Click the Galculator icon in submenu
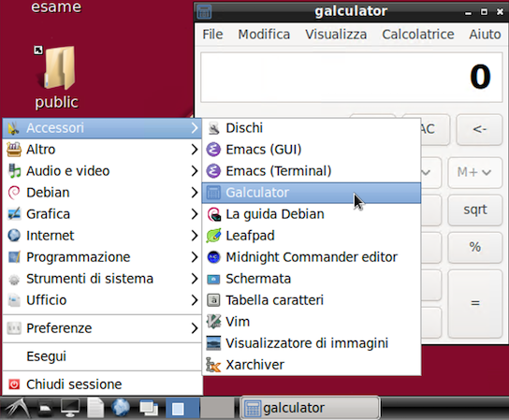Viewport: 509px width, 420px height. pos(213,193)
